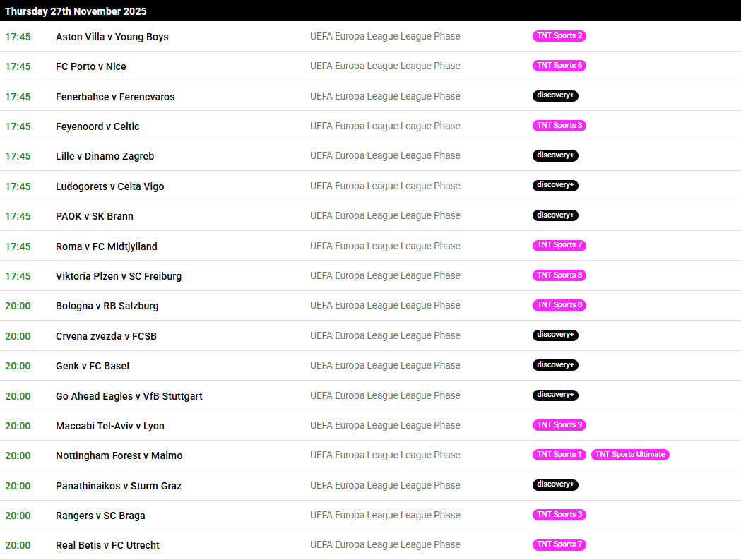Select the Viktoria Plzen v SC Freiburg match
The width and height of the screenshot is (741, 560).
119,276
